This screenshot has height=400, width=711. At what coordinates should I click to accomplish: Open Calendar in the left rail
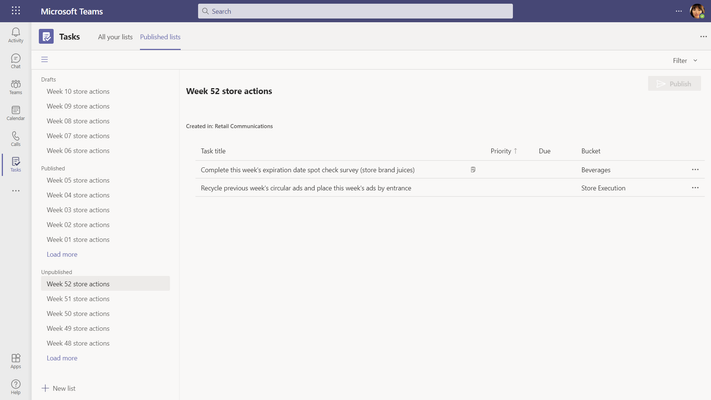(x=15, y=112)
